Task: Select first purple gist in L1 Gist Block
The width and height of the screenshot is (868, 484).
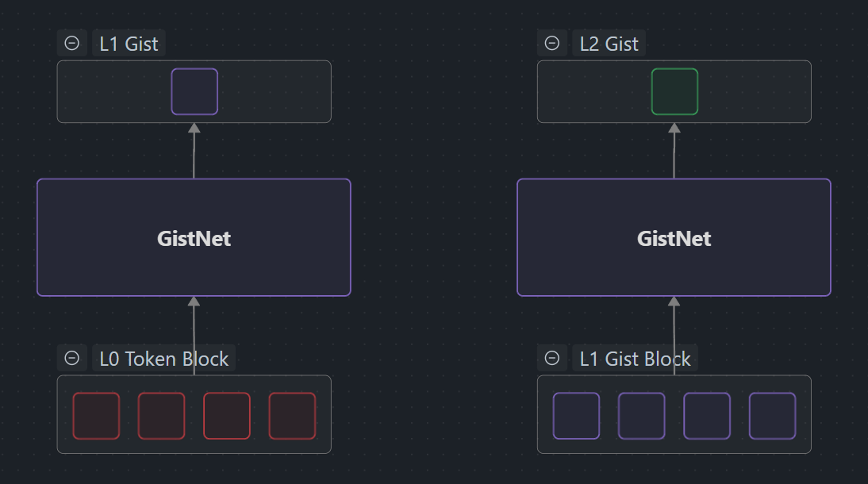Action: 576,416
